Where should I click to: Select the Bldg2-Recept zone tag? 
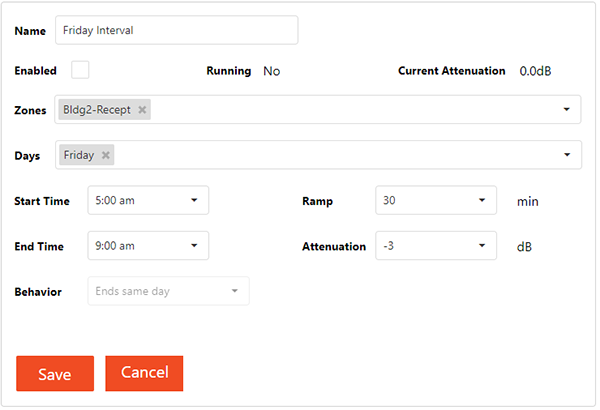(97, 110)
